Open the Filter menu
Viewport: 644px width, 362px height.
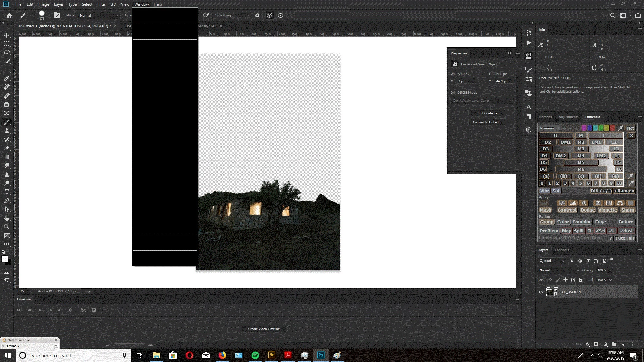pos(101,4)
